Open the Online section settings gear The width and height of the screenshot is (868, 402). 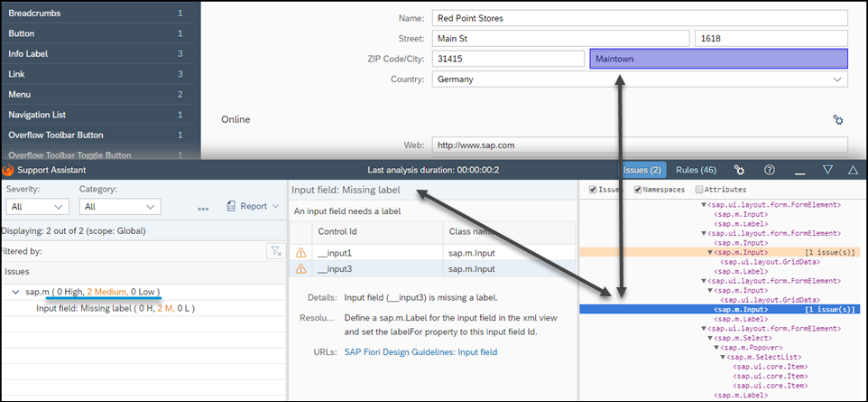[x=838, y=120]
